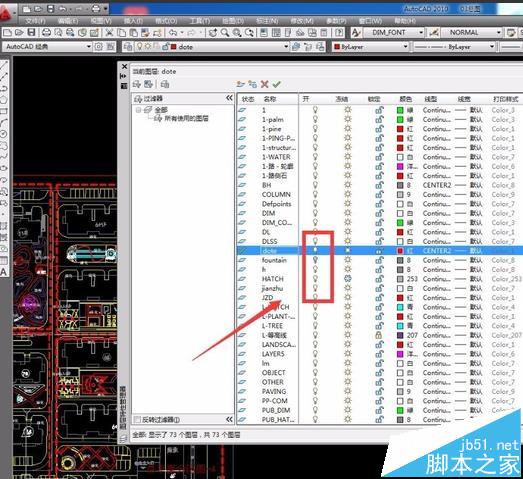Open the DIM_FONT text style dropdown
523x479 pixels.
coord(421,32)
